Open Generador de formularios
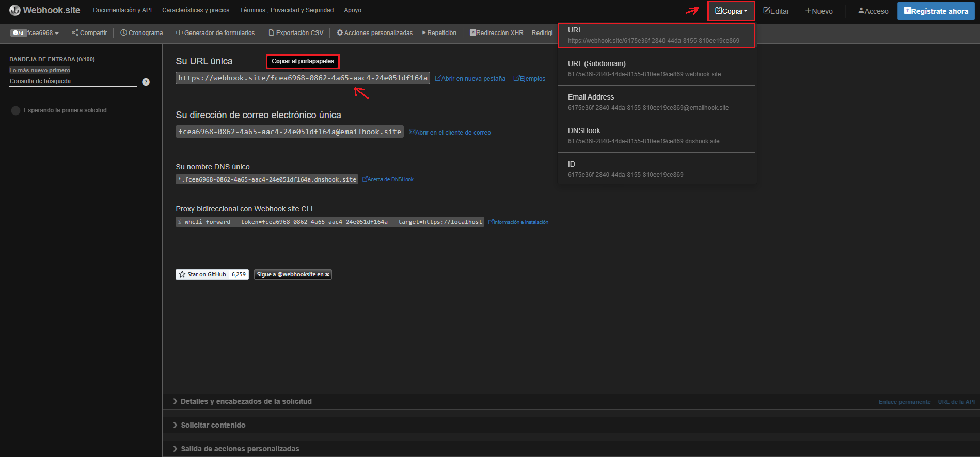This screenshot has width=980, height=457. point(215,33)
